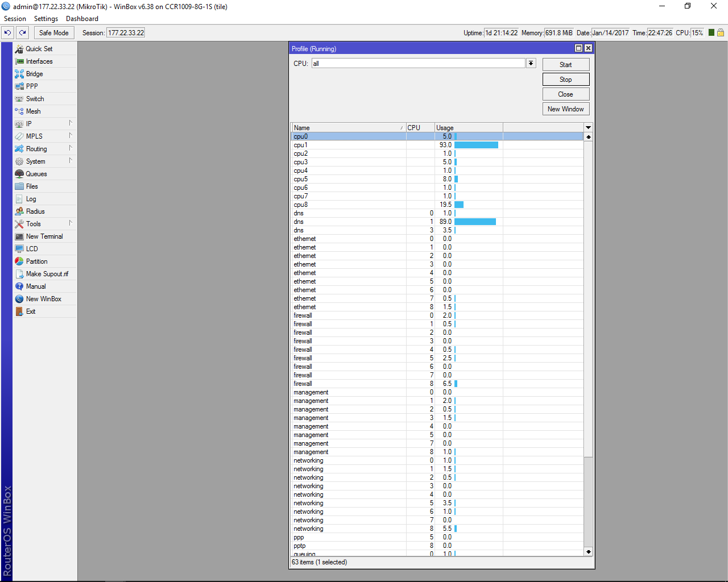Click the Exit door icon
The width and height of the screenshot is (728, 582).
click(x=19, y=311)
